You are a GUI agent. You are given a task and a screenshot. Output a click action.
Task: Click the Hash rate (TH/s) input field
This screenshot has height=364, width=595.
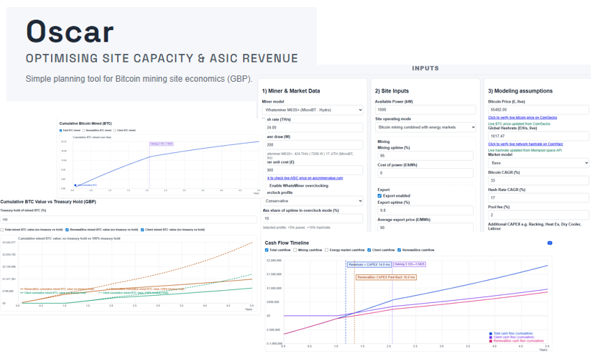314,127
